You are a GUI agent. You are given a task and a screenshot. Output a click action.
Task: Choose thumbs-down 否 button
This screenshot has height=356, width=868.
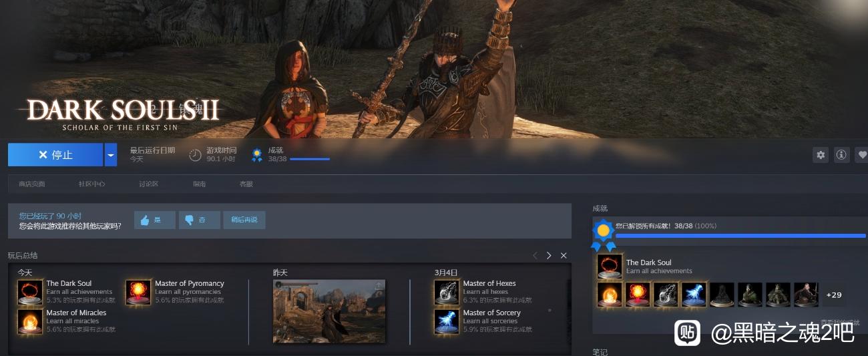click(200, 220)
